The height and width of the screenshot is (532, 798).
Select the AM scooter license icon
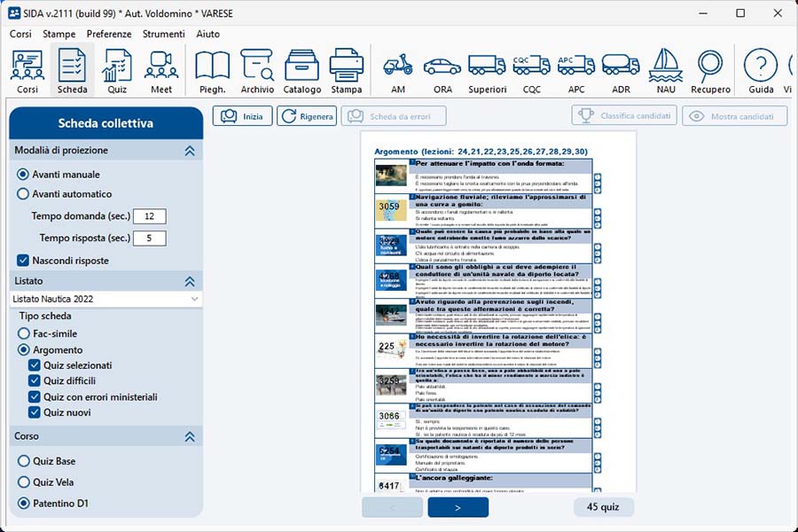[x=398, y=71]
